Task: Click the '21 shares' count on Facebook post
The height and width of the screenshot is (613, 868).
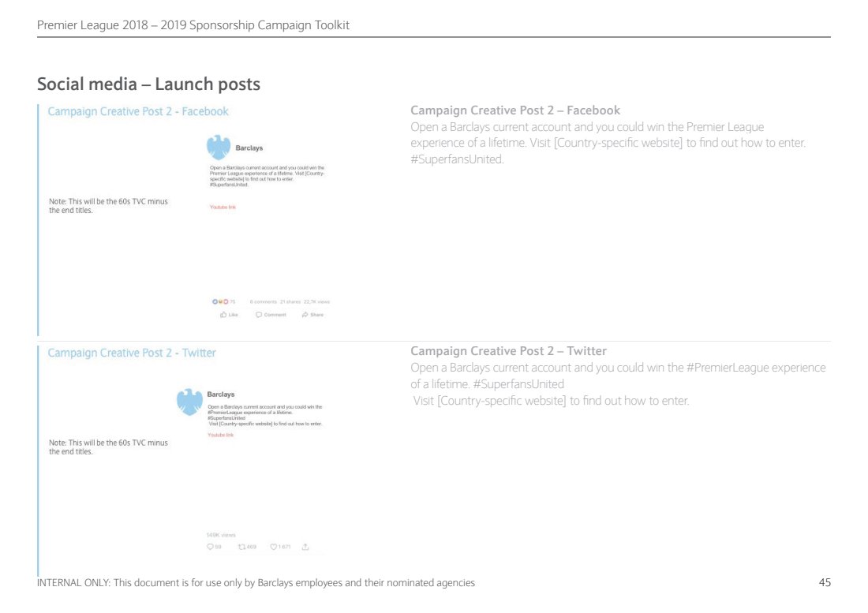Action: tap(290, 301)
